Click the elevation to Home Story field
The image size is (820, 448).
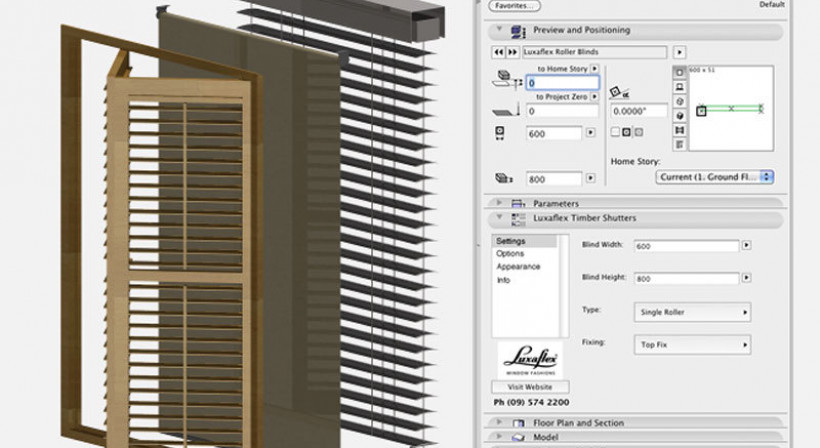pos(562,83)
